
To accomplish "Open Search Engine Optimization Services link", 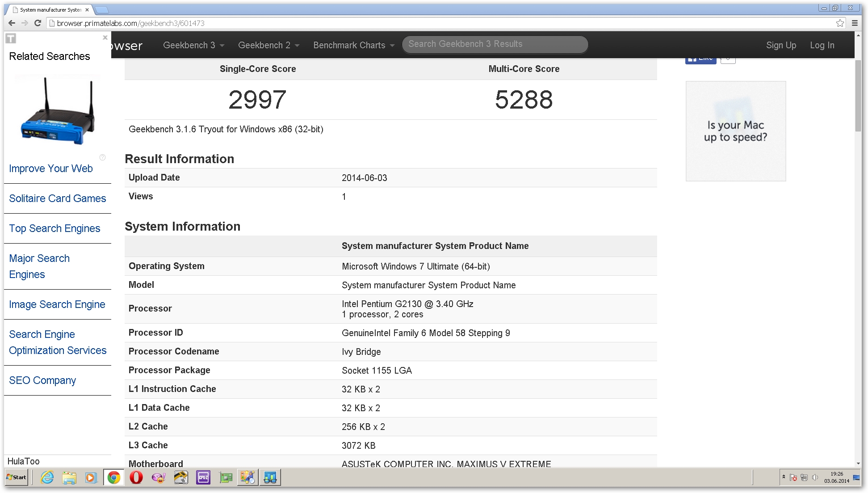I will point(58,342).
